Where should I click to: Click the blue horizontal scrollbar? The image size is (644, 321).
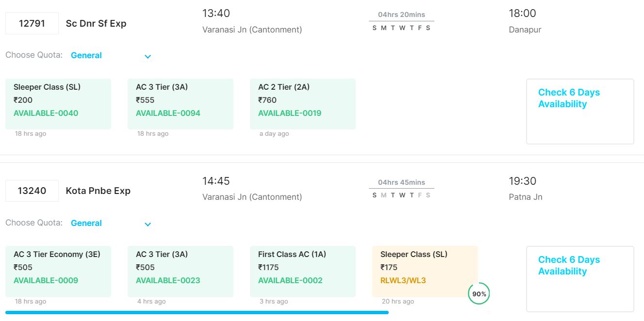pos(197,312)
